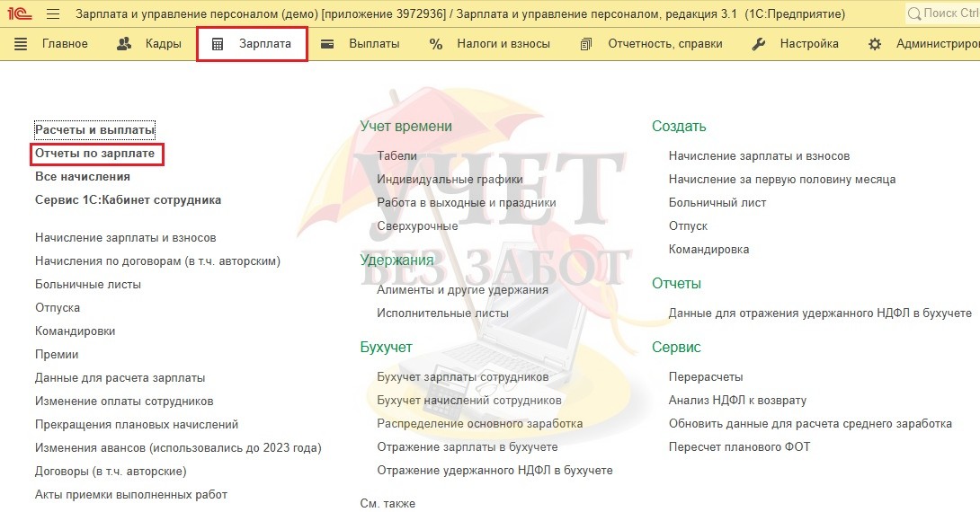
Task: Click the search magnifier icon
Action: [x=914, y=13]
